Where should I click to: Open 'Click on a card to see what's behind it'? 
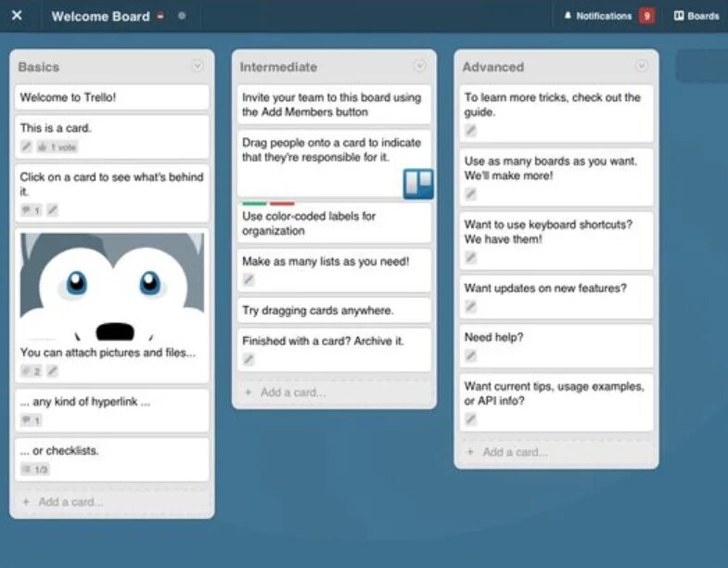coord(112,193)
